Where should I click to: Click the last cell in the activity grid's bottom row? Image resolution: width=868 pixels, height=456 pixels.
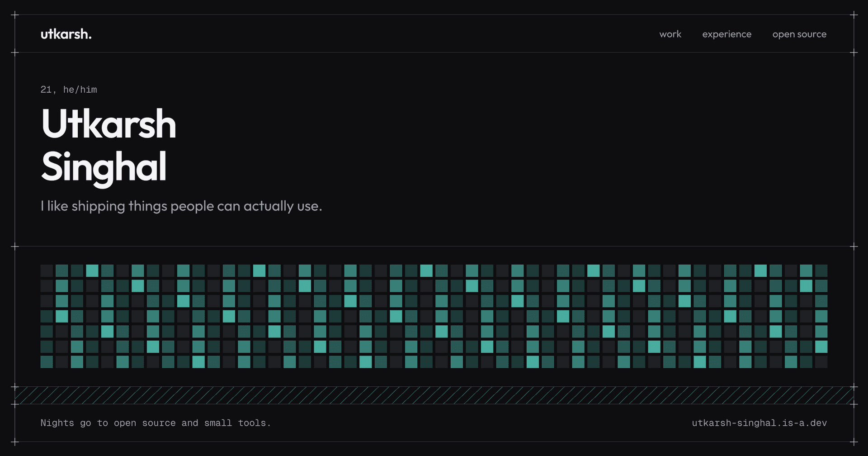pos(821,362)
